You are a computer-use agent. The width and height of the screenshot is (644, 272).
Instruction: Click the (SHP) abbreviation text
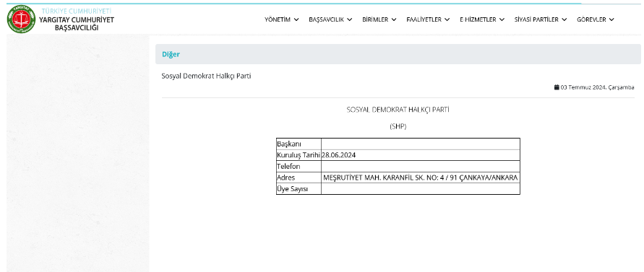(x=398, y=127)
